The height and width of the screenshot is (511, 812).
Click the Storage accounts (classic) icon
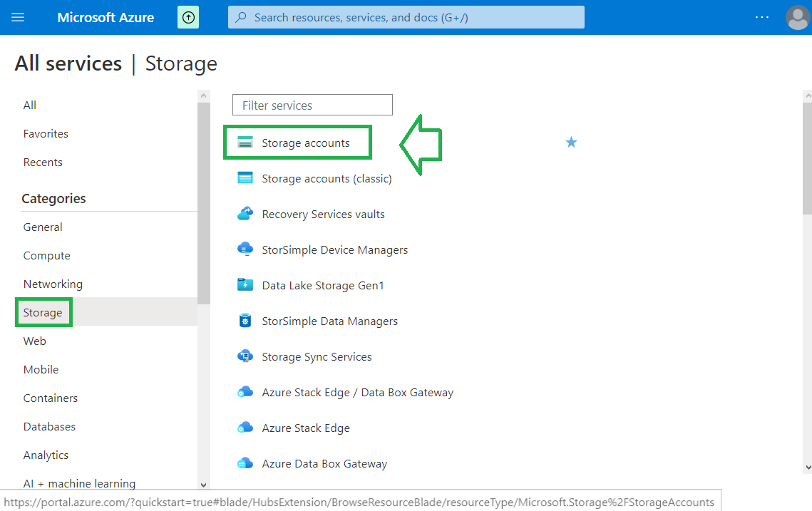click(245, 178)
